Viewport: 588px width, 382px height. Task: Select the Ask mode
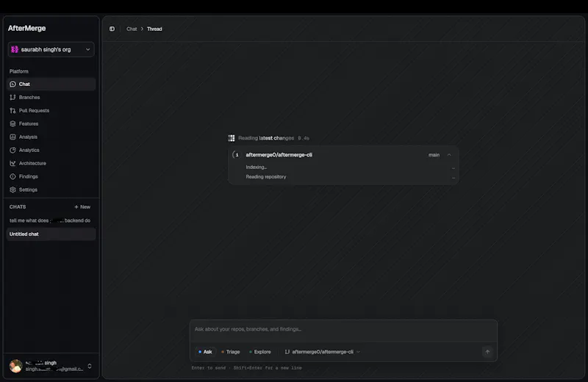click(206, 352)
